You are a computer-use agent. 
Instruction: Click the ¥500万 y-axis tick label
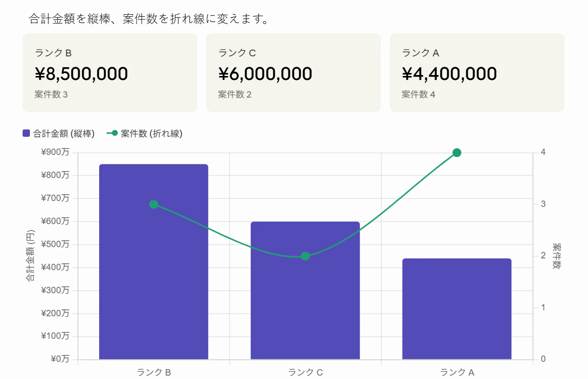[55, 244]
